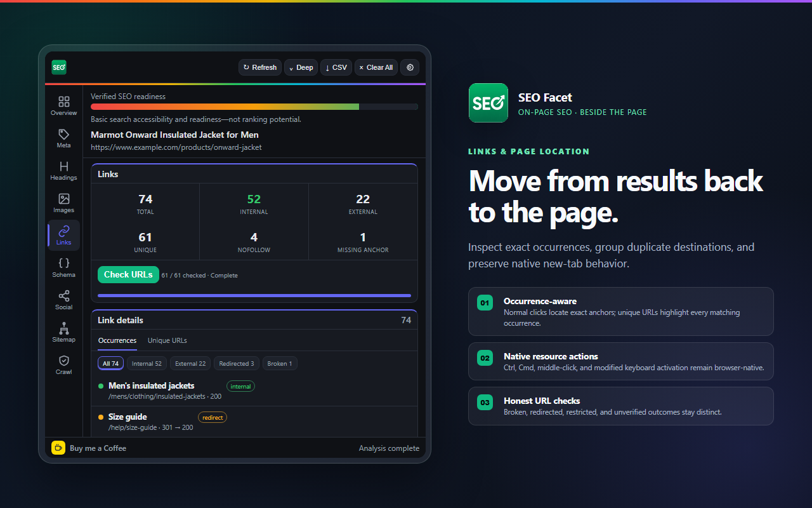Screen dimensions: 812x508
Task: Switch to the Occurrences tab
Action: coord(117,341)
